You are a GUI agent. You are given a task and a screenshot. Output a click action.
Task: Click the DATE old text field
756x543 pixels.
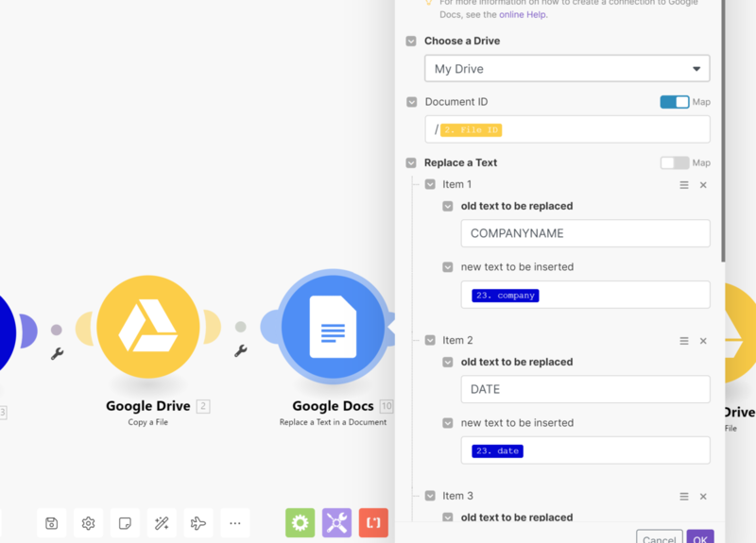point(585,389)
